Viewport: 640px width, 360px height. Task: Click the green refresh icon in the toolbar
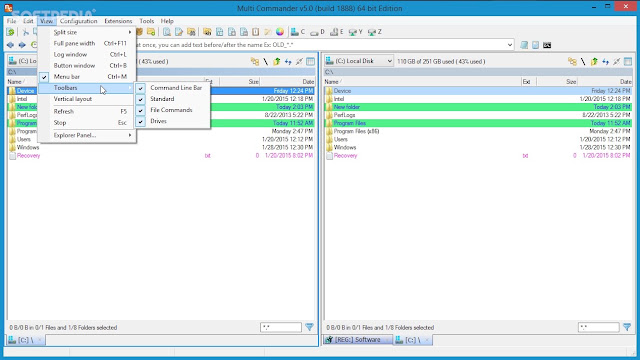(x=10, y=32)
